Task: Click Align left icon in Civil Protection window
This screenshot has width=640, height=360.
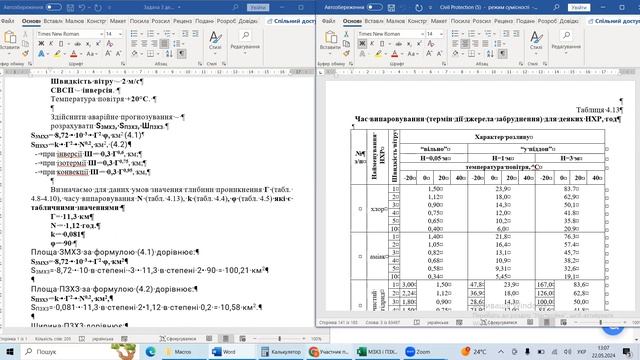Action: point(455,44)
